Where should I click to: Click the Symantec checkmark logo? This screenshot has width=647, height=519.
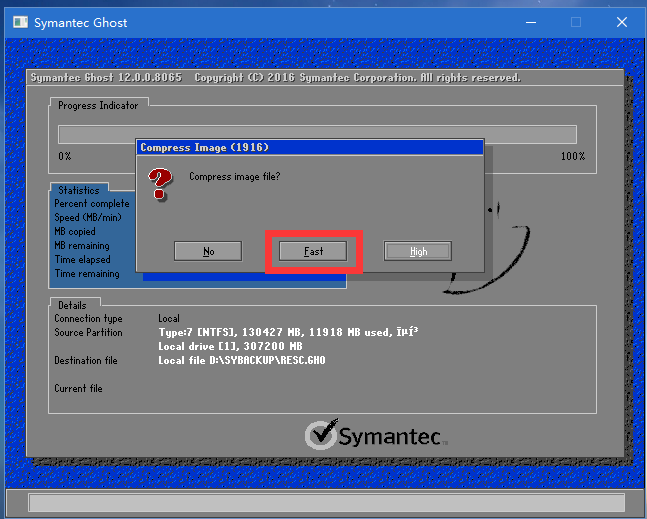coord(321,434)
